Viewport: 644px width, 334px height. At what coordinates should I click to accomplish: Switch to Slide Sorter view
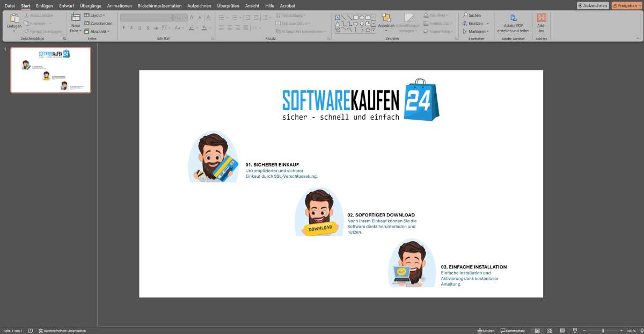click(x=550, y=330)
